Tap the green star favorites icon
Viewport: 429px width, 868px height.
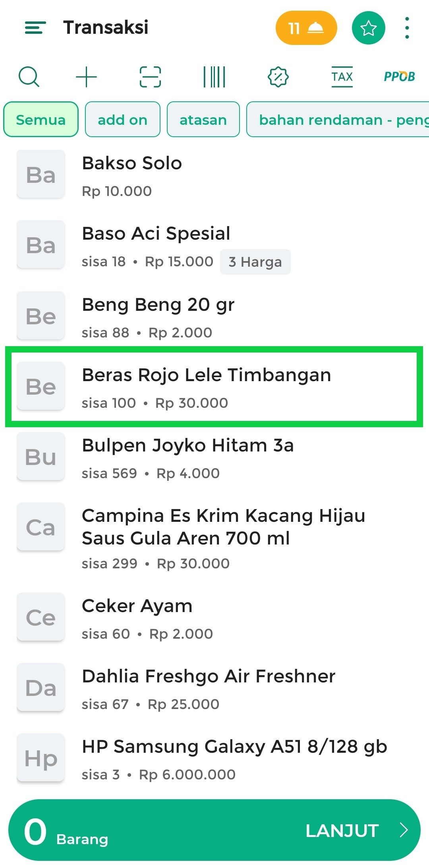[368, 28]
